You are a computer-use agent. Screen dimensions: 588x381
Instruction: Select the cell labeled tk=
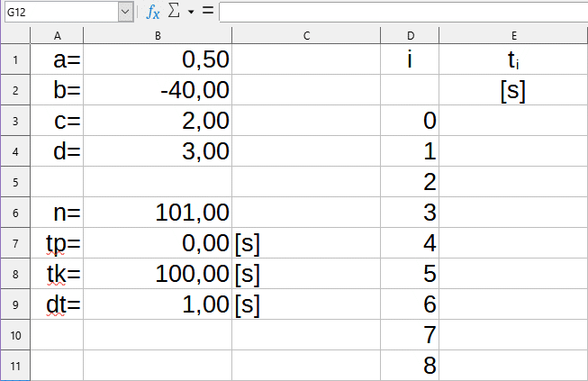click(57, 274)
